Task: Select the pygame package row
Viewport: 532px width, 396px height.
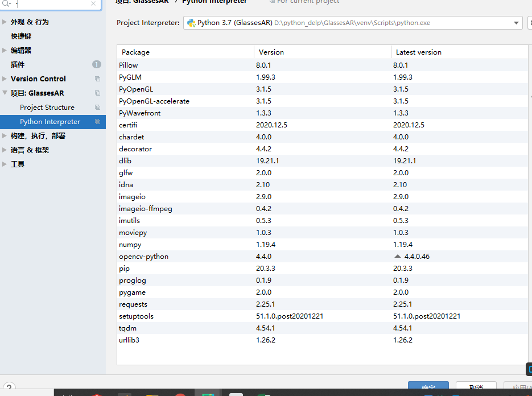Action: 323,292
